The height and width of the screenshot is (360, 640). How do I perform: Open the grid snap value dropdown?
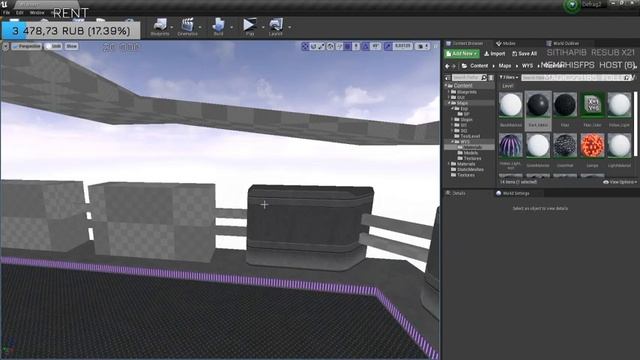point(356,47)
